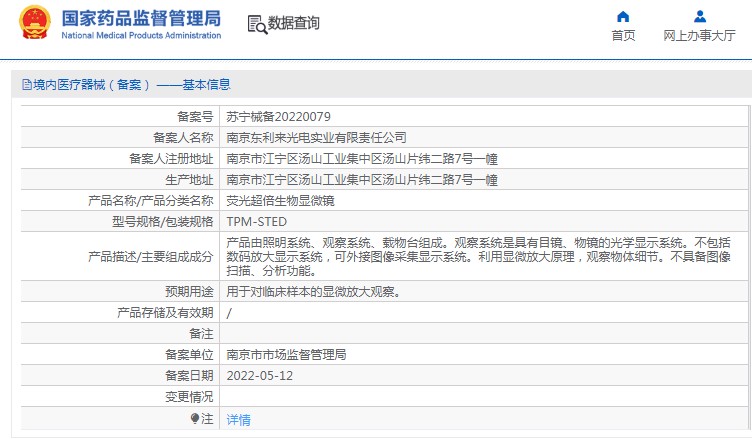Click the 型号规格/包装规格 label
The height and width of the screenshot is (439, 752).
click(x=163, y=222)
